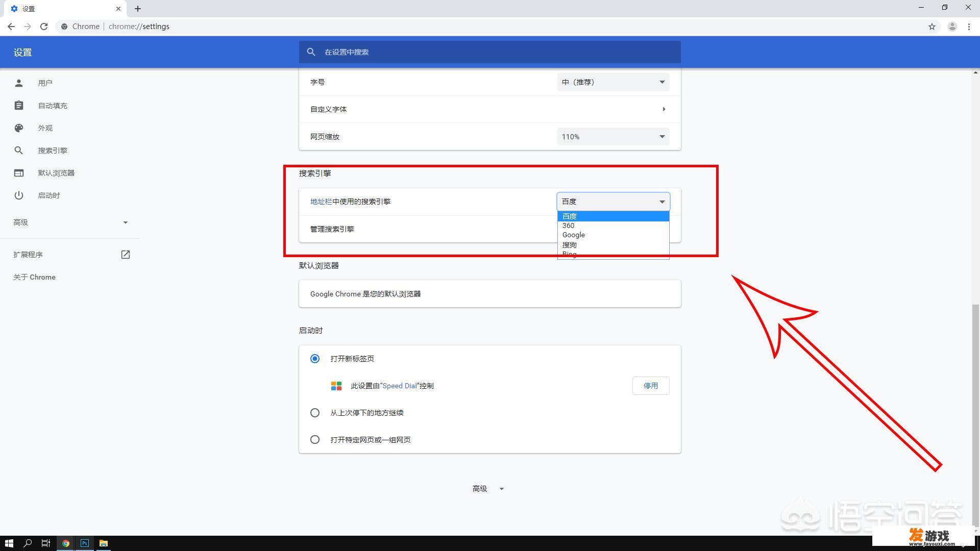Click the scrollbar up arrow

[x=975, y=72]
